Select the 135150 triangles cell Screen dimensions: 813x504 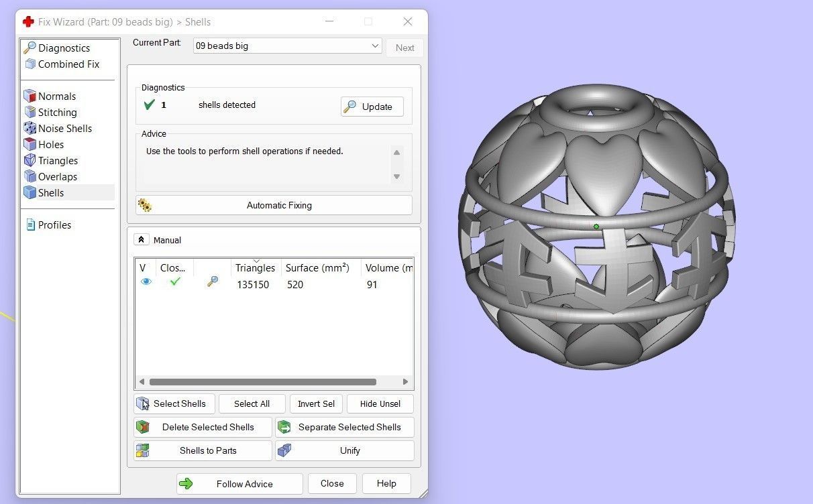pos(253,285)
